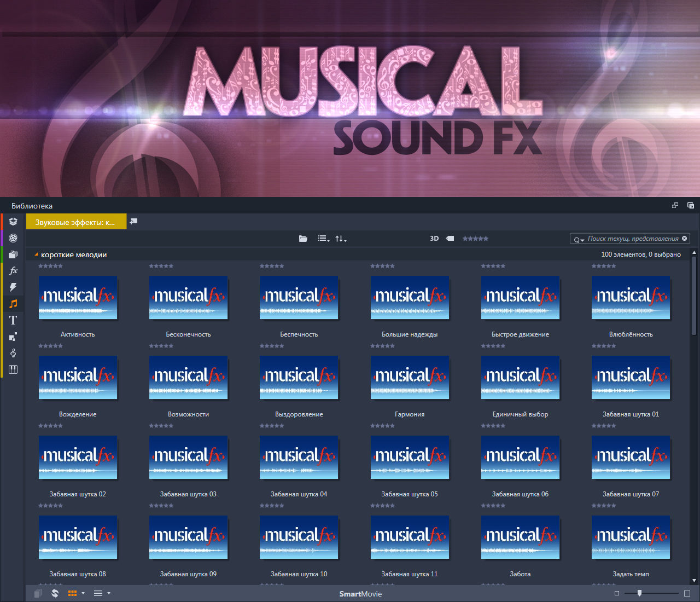Switch to orange thumbnail grid view

click(72, 593)
